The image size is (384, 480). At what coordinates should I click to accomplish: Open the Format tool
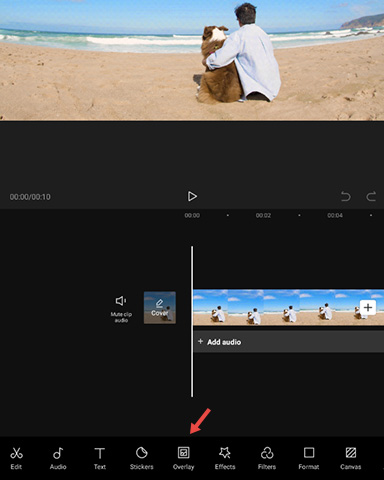[x=309, y=458]
